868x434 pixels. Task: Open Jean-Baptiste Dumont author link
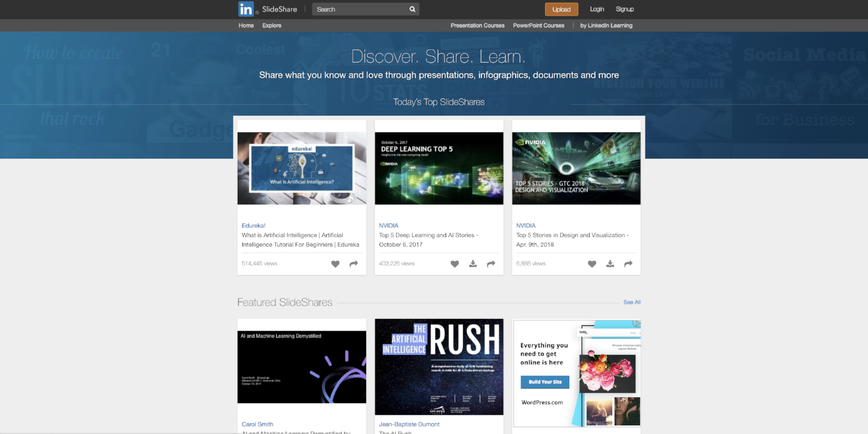click(409, 424)
